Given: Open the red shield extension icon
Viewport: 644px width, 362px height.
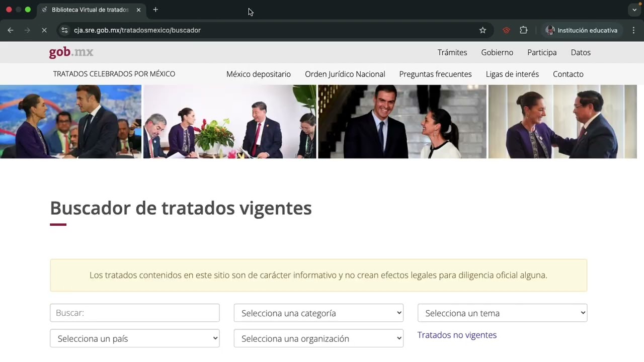Looking at the screenshot, I should (506, 30).
